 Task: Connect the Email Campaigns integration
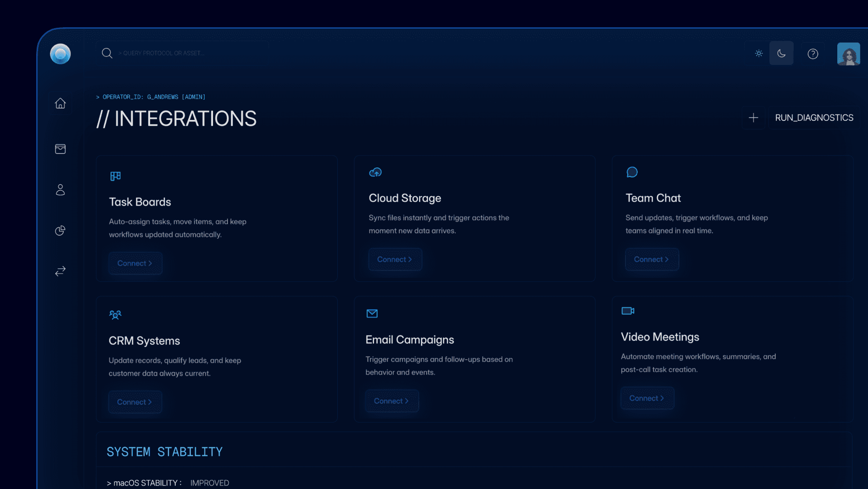(x=392, y=401)
